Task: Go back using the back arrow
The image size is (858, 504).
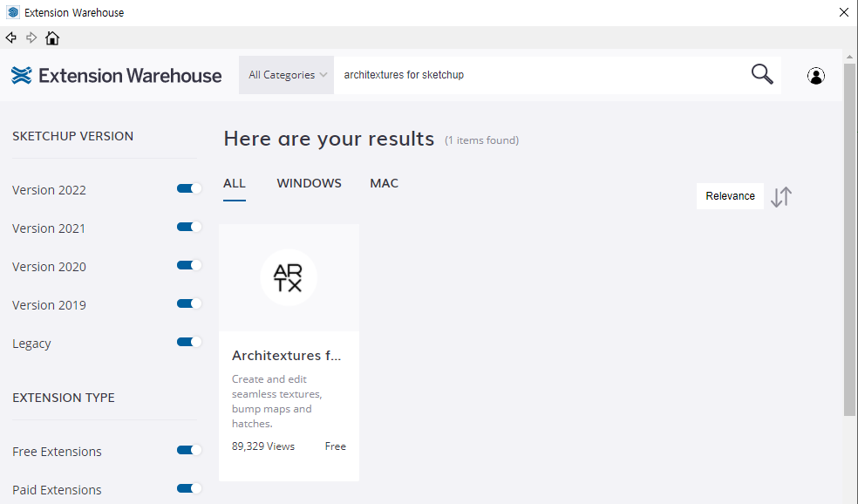Action: [11, 37]
